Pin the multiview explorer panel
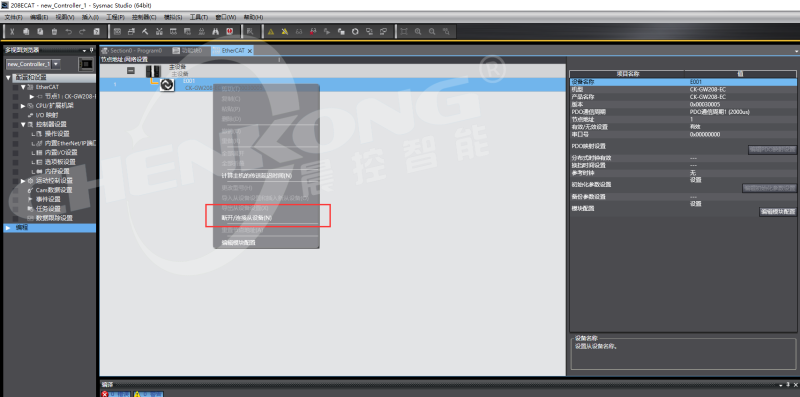The width and height of the screenshot is (800, 397). click(x=92, y=50)
